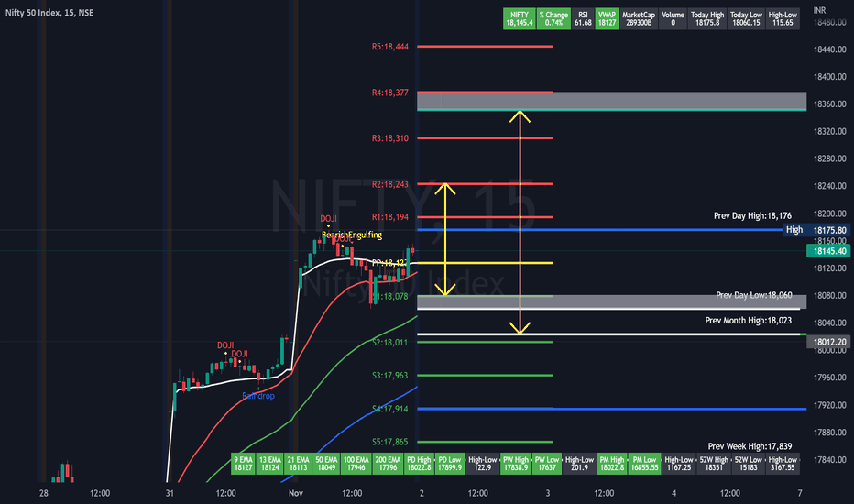Select the NIFTY 18,145.4 table cell
This screenshot has width=854, height=504.
click(519, 19)
